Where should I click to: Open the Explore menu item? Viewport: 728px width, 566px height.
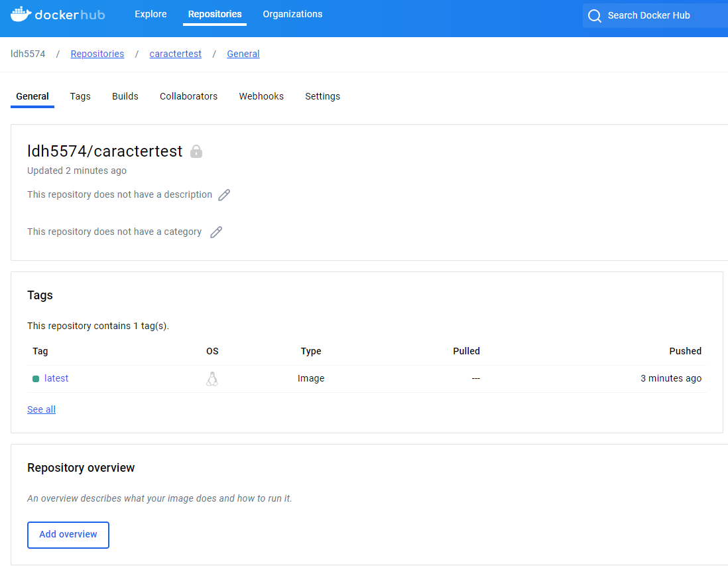[151, 15]
